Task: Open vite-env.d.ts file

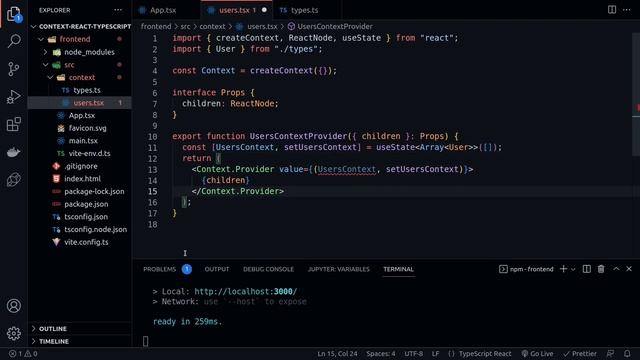Action: [x=80, y=153]
